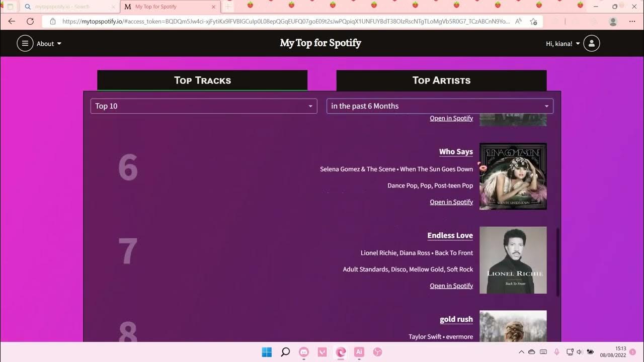Click the site info lock icon in the address bar
Viewport: 644px width, 362px height.
coord(52,22)
